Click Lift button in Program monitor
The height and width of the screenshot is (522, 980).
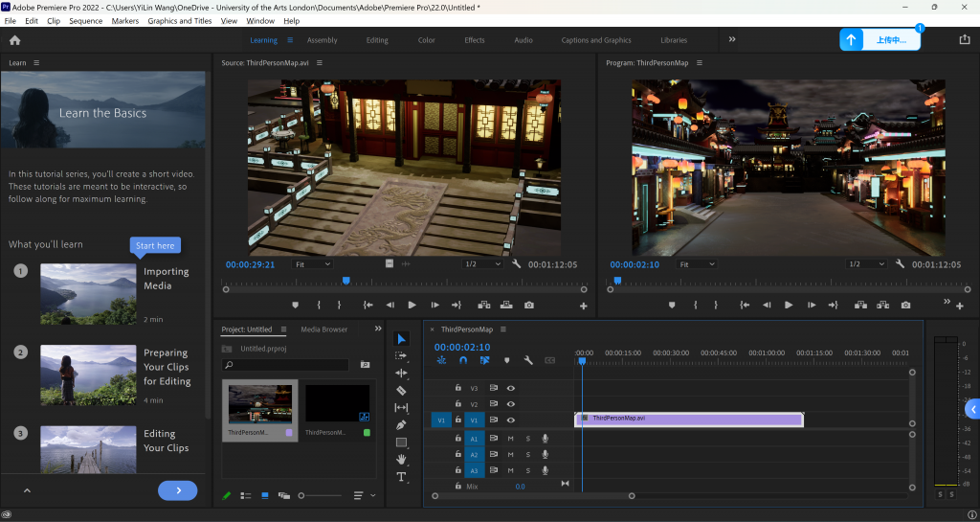860,306
